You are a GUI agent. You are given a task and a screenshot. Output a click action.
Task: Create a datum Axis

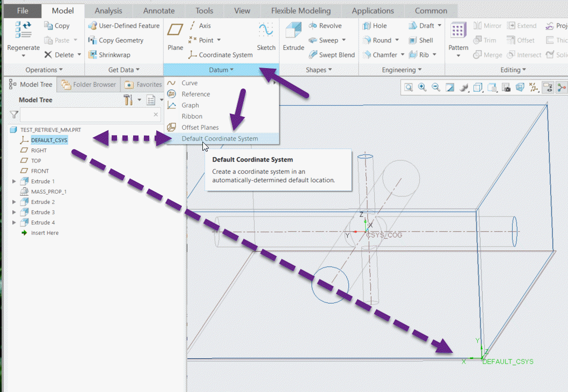click(203, 25)
